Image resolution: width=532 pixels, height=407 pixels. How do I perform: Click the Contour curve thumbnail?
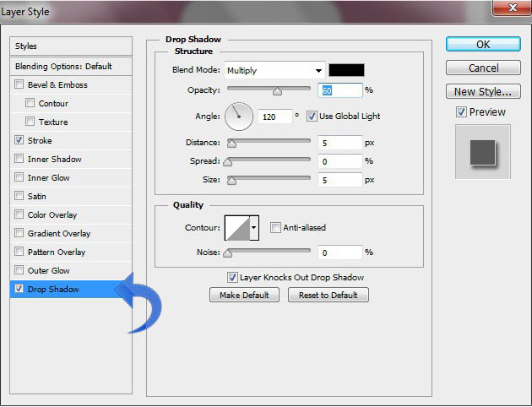tap(237, 228)
